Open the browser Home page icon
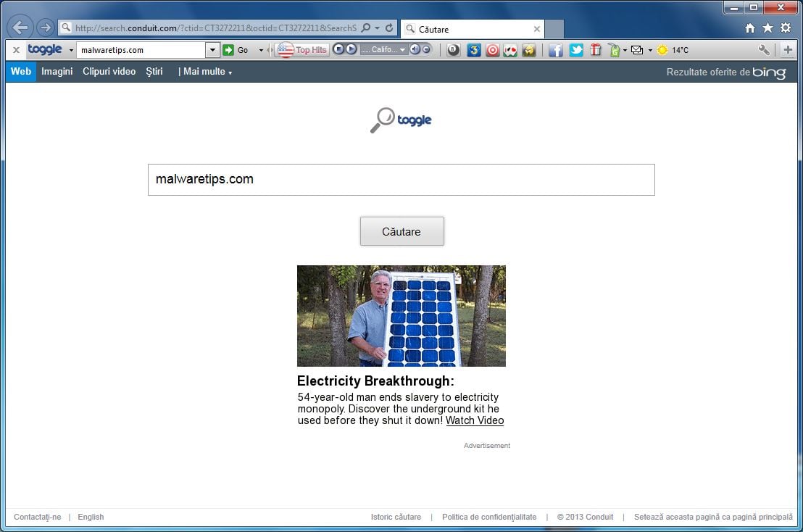The height and width of the screenshot is (532, 803). point(750,28)
